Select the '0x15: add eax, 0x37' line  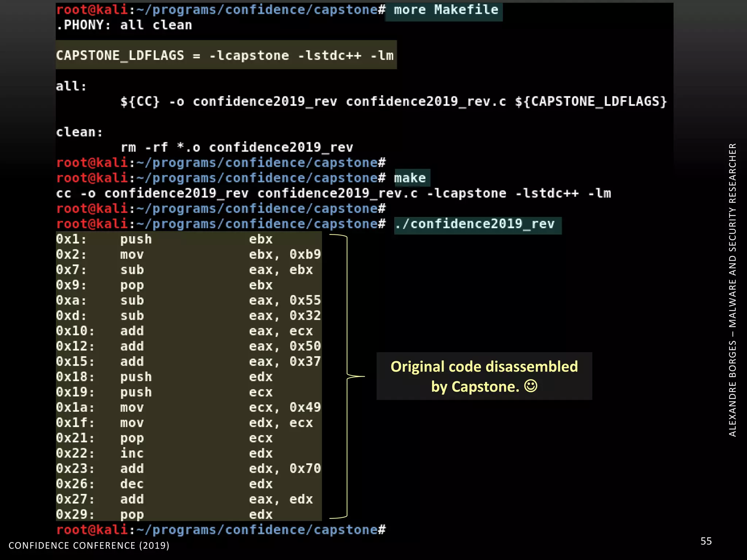pos(189,362)
